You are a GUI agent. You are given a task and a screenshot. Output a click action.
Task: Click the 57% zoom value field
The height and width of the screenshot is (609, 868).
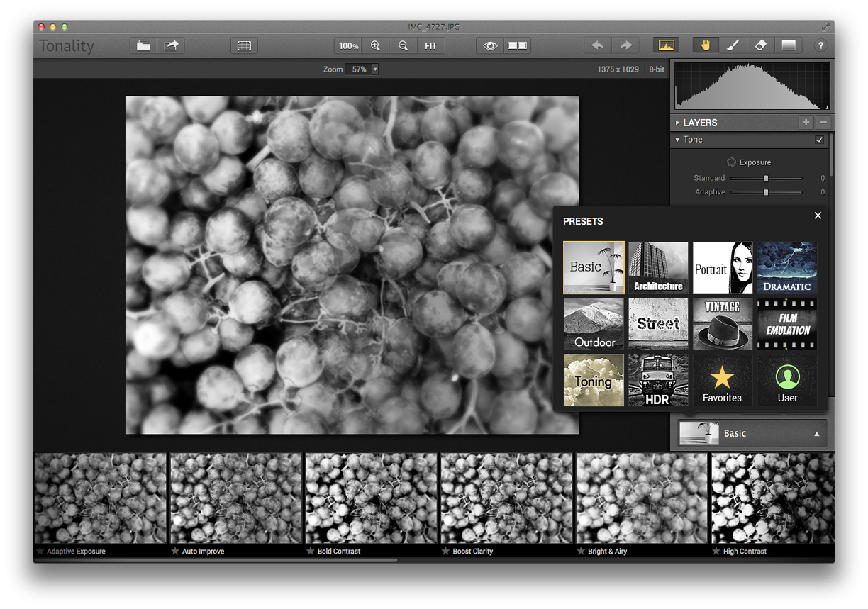coord(359,69)
